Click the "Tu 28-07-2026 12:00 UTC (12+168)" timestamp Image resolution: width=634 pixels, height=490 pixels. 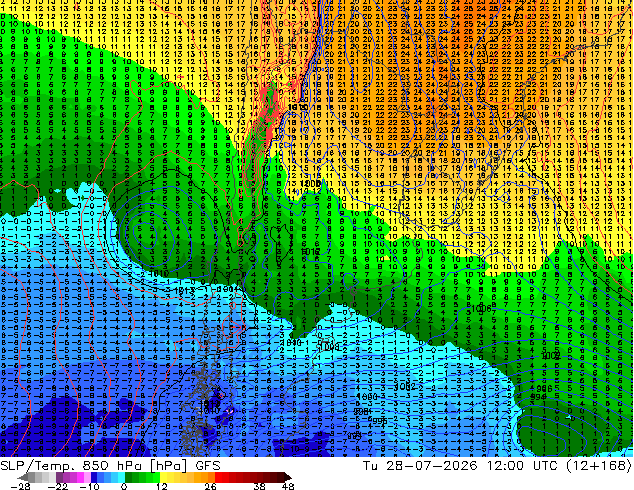[x=497, y=466]
